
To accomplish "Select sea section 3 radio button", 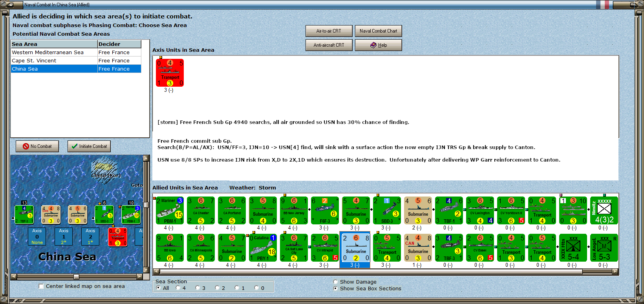I will click(198, 288).
